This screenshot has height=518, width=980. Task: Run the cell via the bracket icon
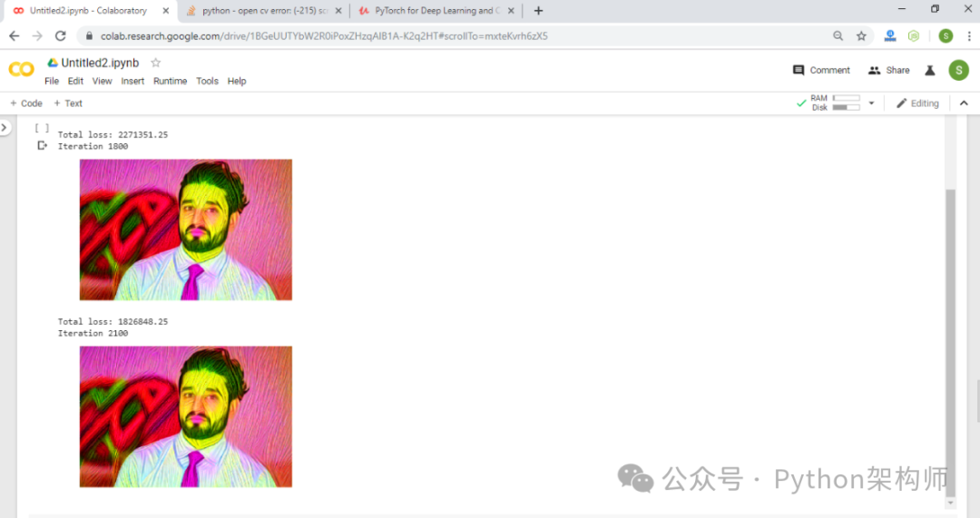point(41,128)
